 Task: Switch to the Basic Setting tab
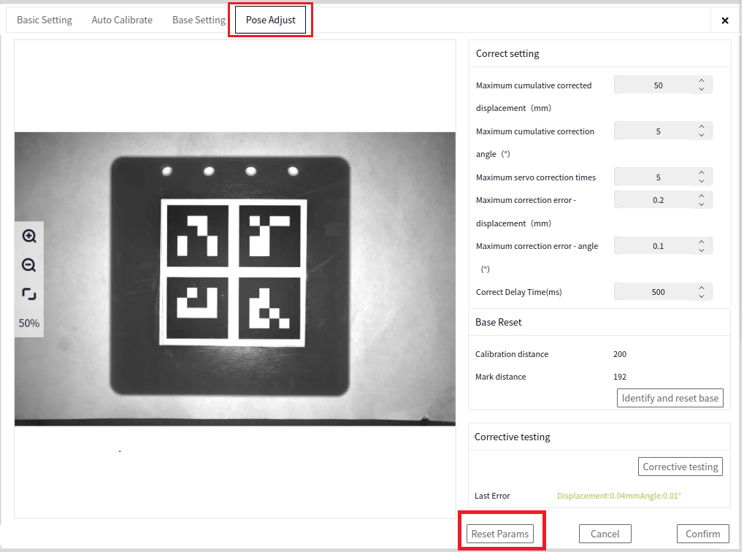coord(45,20)
